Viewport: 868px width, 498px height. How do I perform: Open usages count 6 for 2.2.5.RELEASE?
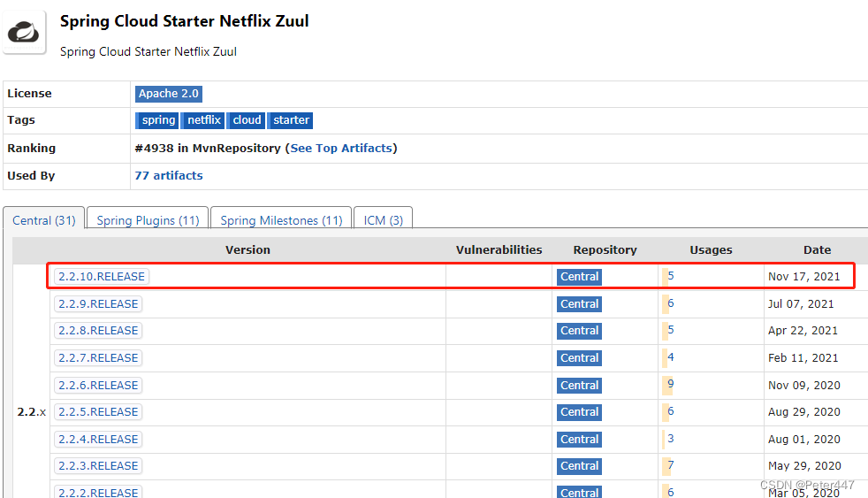670,411
